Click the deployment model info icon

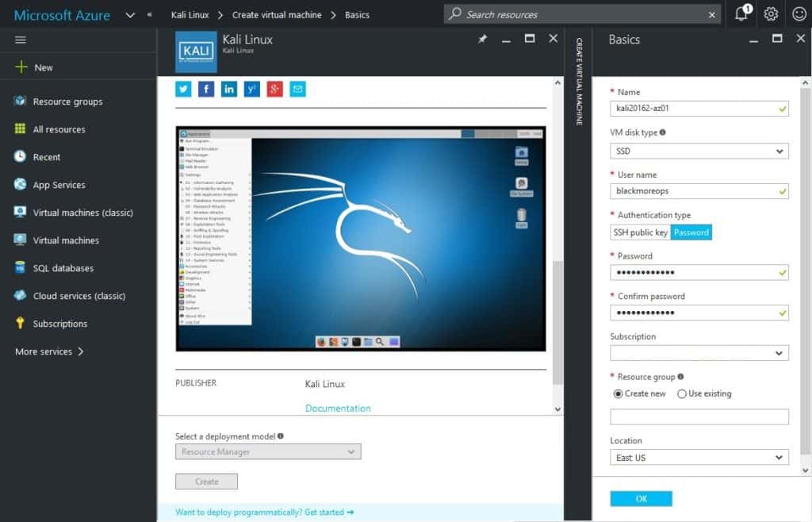280,436
